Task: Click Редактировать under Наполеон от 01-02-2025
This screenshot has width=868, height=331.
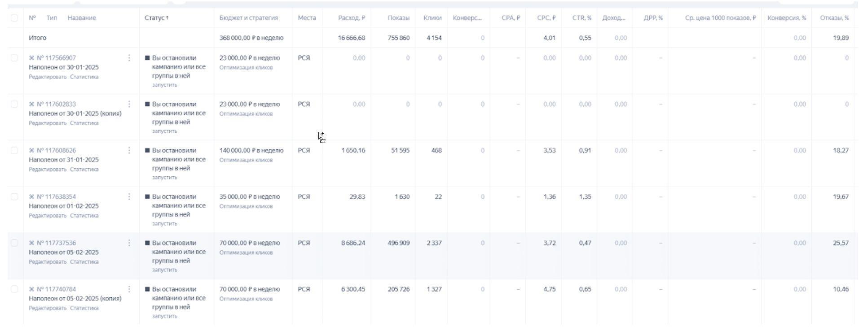Action: [x=48, y=216]
